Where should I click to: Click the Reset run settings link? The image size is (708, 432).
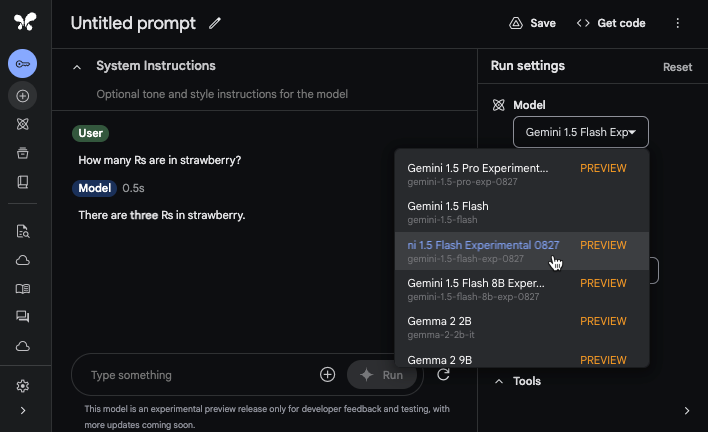point(677,67)
